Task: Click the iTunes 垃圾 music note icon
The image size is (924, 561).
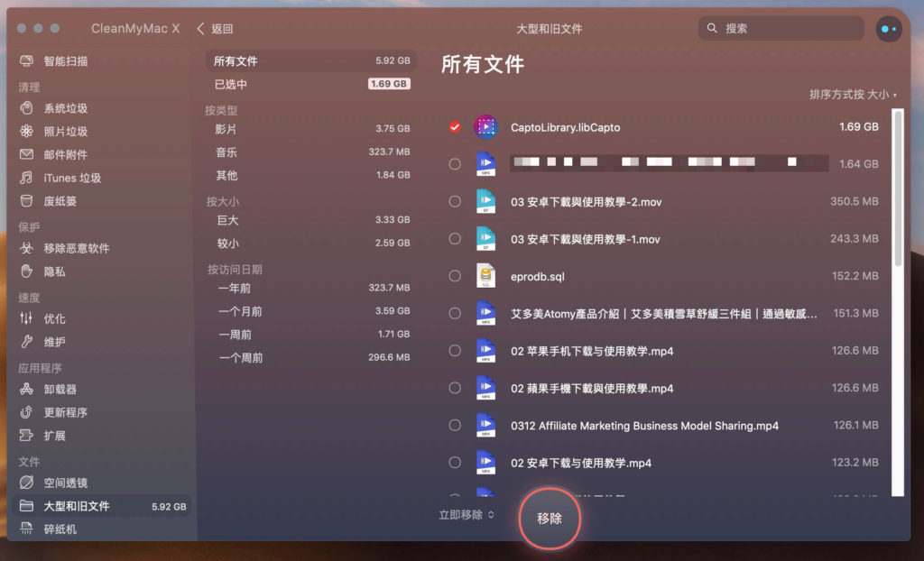Action: coord(26,178)
